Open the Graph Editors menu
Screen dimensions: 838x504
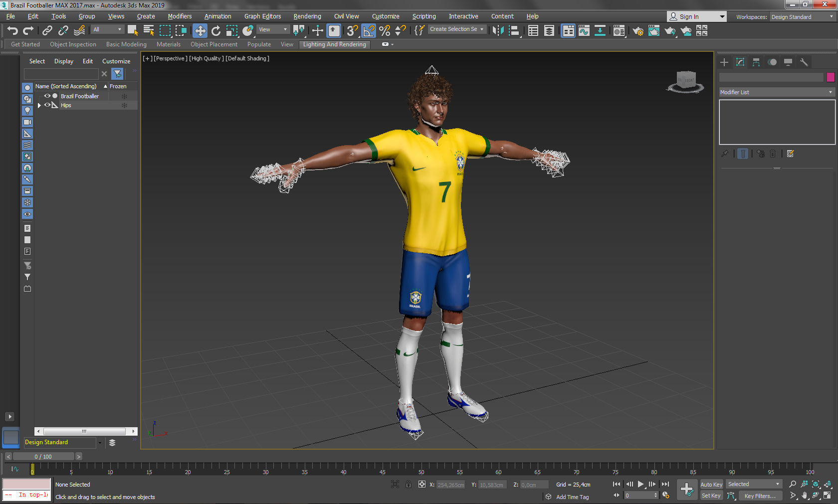262,16
